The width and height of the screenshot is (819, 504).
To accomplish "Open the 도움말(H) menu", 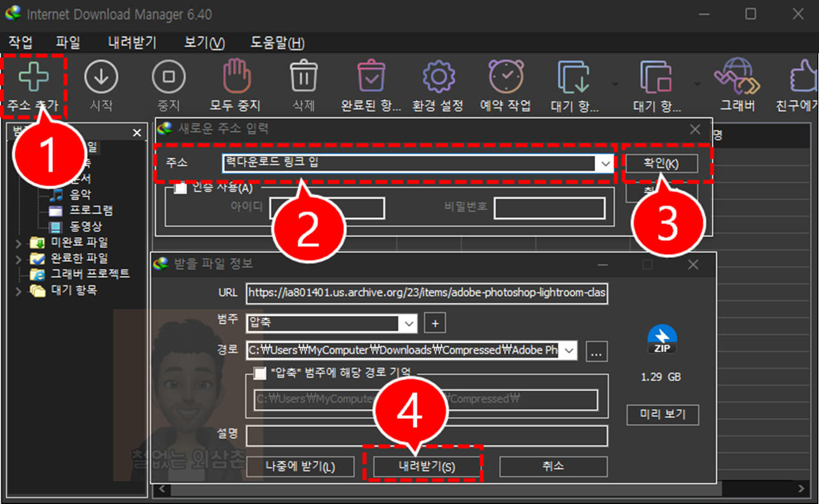I will point(278,43).
